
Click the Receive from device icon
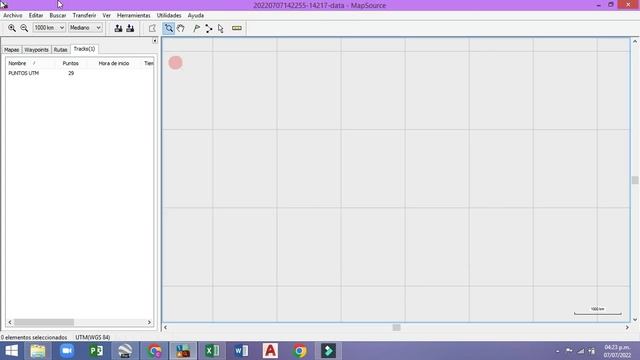130,28
